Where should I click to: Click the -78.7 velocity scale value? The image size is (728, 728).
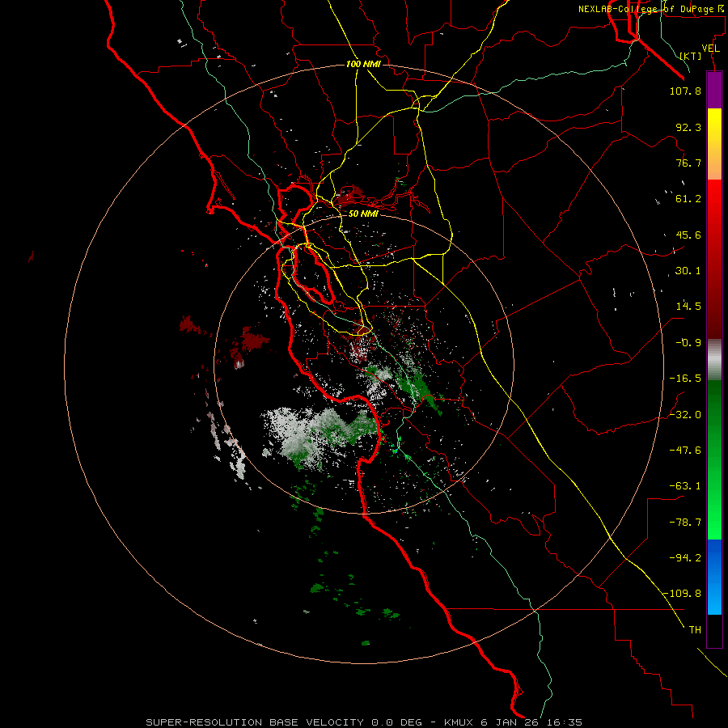[685, 523]
